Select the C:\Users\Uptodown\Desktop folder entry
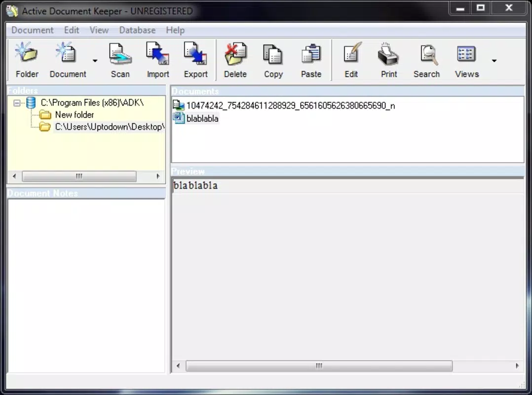 click(x=109, y=127)
